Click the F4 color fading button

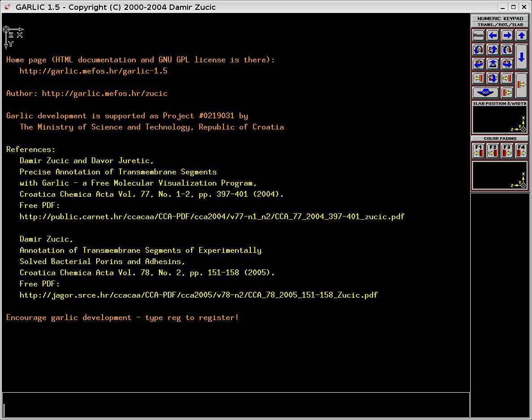[x=521, y=151]
